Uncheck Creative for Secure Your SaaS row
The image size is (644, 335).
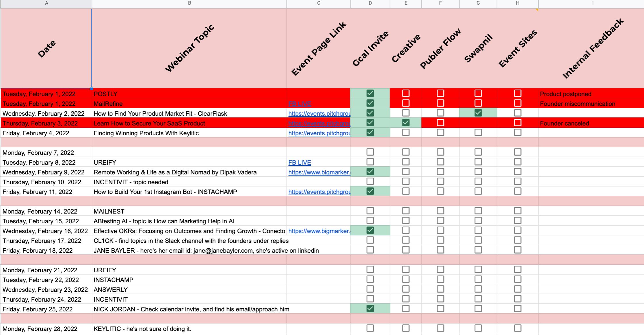click(406, 123)
